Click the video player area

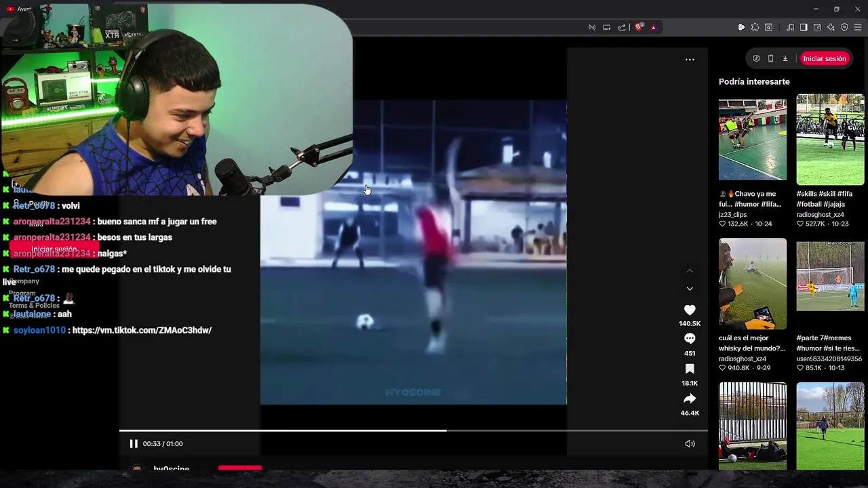pos(414,252)
